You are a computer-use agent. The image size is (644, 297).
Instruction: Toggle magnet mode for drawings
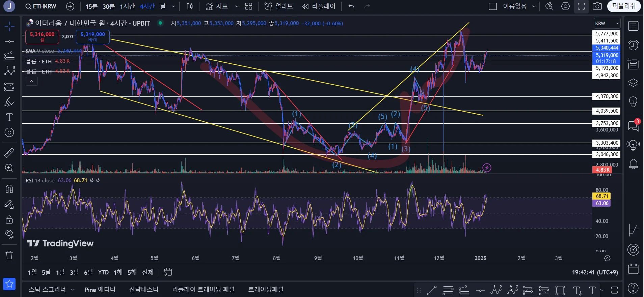9,189
